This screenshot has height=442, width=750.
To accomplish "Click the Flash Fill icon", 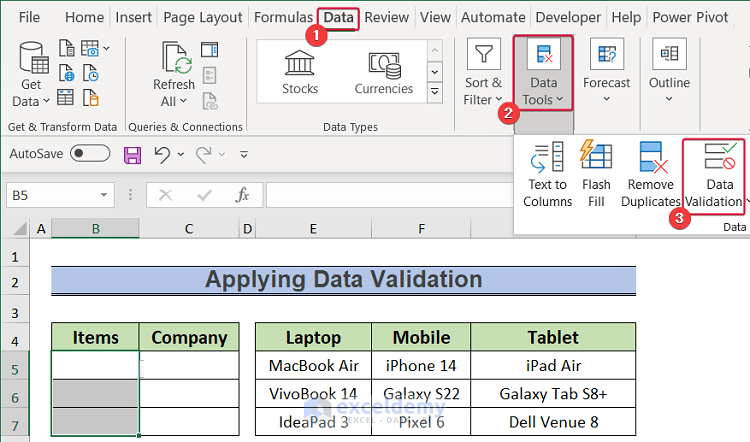I will click(x=596, y=157).
